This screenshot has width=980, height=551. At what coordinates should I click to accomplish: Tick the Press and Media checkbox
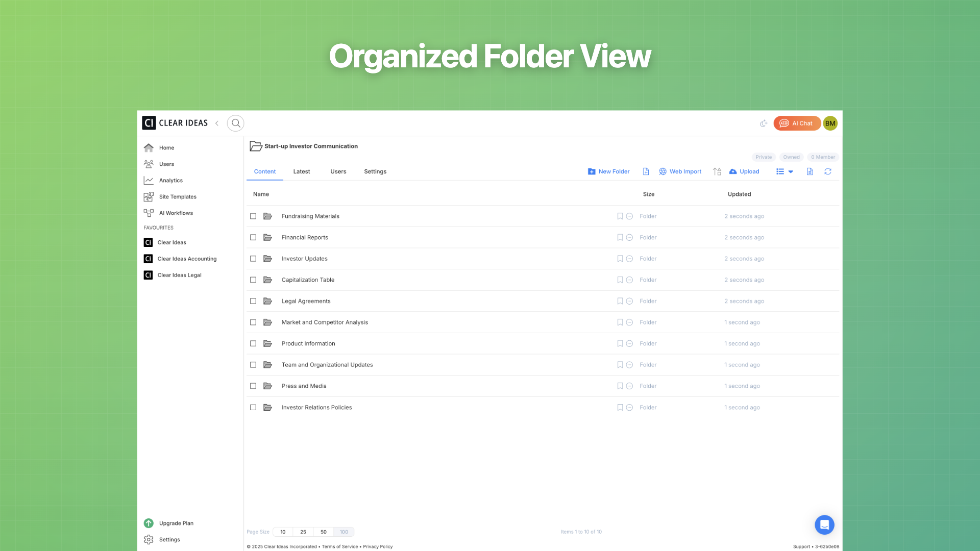coord(253,386)
